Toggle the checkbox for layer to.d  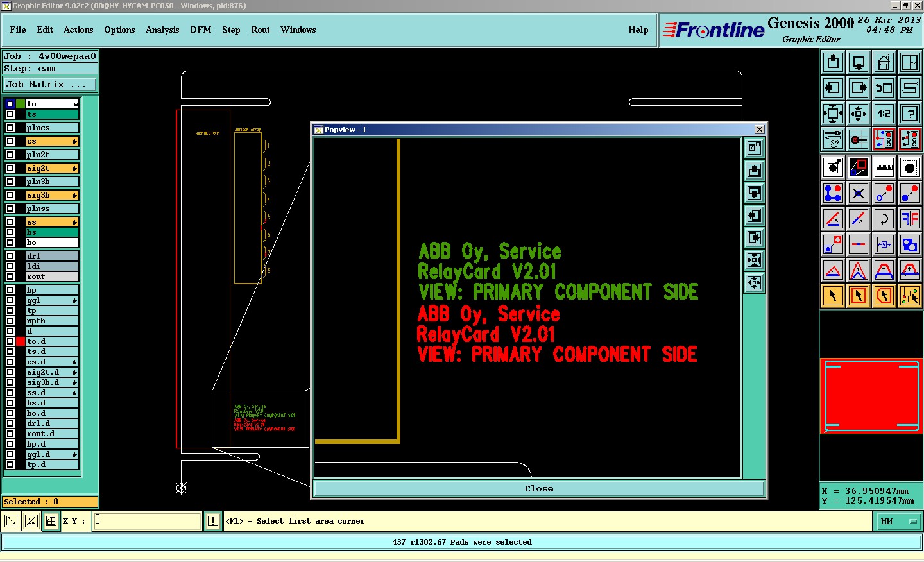(10, 341)
